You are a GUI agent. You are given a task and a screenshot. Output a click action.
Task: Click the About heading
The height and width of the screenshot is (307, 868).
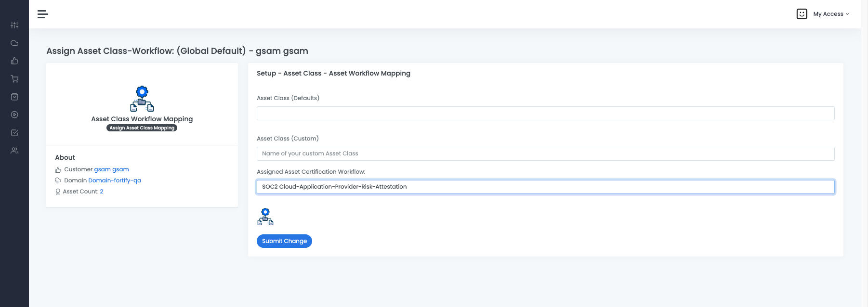[65, 157]
